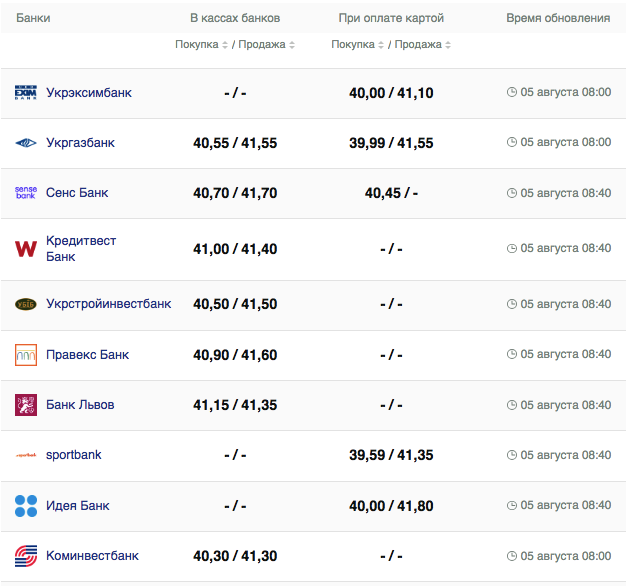
Task: Open the Укргазбанк bank link
Action: (x=80, y=143)
